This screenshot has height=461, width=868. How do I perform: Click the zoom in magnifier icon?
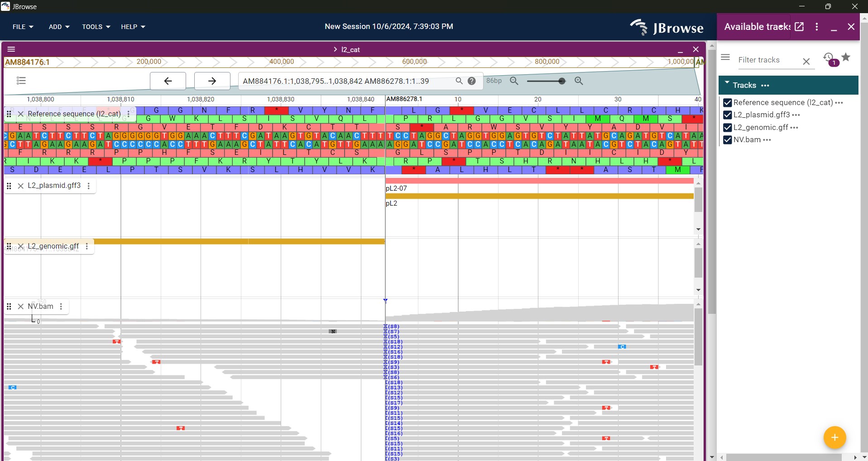pyautogui.click(x=579, y=82)
